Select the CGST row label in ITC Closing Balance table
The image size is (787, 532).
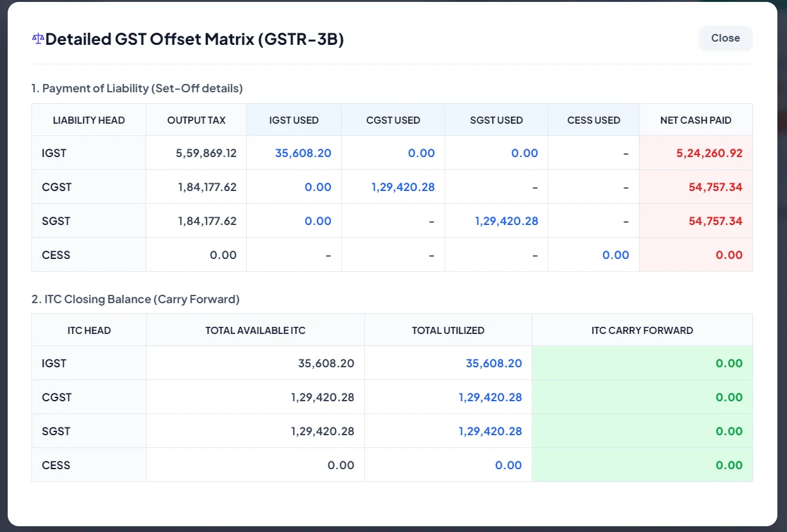(x=56, y=397)
